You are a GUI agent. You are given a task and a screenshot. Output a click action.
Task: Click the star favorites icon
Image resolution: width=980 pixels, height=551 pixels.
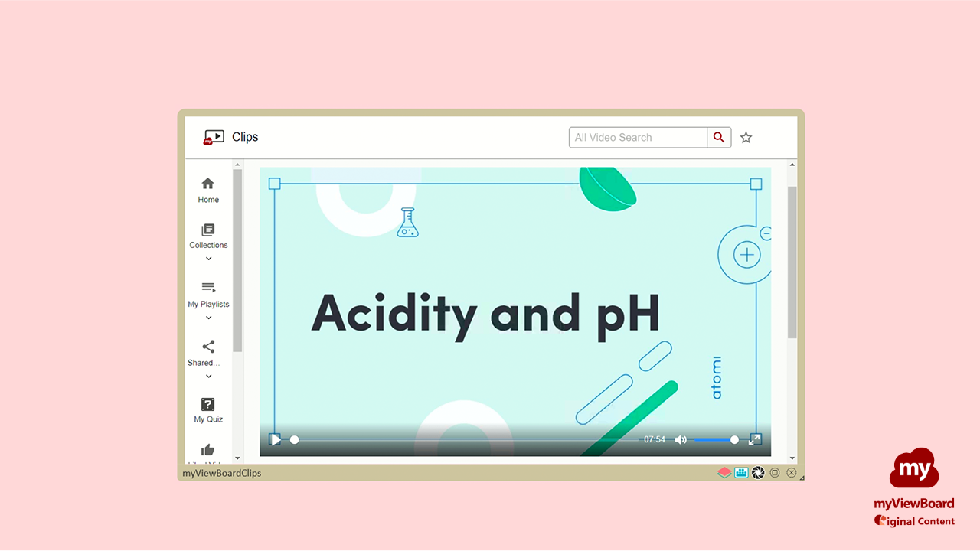tap(746, 138)
